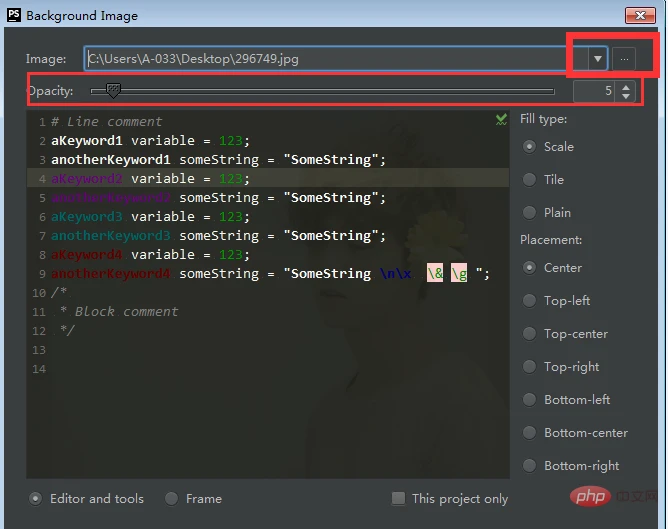Select the Scale fill type
669x529 pixels.
530,146
